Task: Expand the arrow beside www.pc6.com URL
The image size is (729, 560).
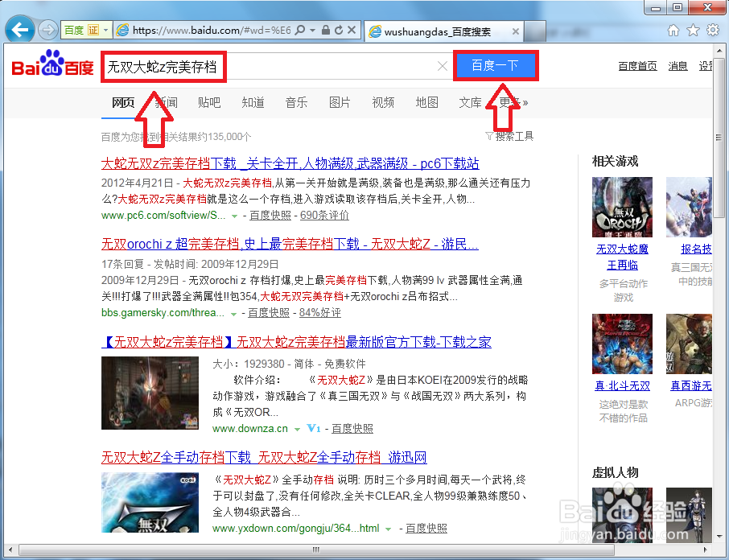Action: click(x=235, y=216)
